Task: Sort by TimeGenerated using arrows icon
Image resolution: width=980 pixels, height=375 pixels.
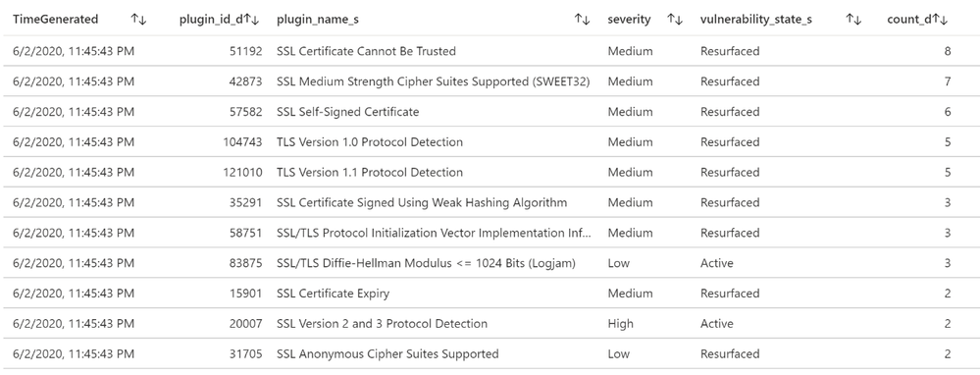Action: coord(138,20)
